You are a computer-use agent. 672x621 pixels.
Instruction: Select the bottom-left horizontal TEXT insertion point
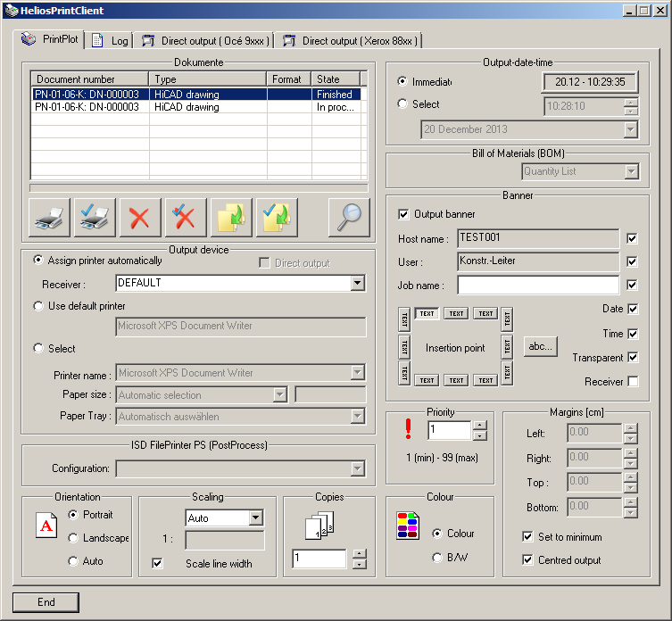pyautogui.click(x=427, y=380)
